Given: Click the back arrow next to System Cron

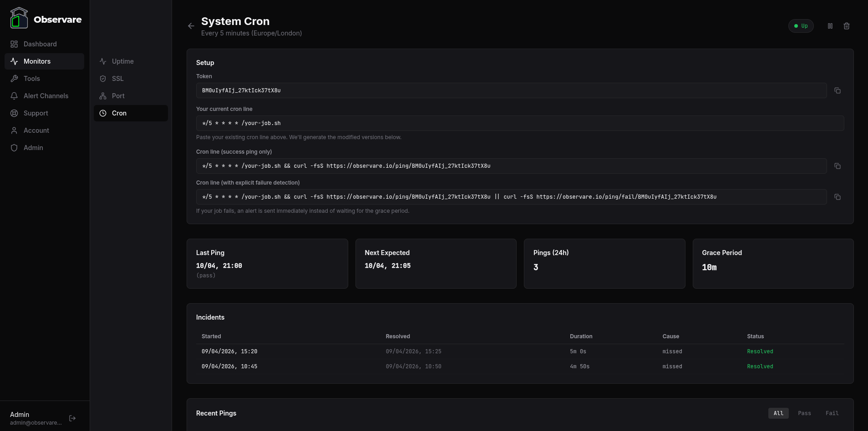Looking at the screenshot, I should [x=191, y=26].
